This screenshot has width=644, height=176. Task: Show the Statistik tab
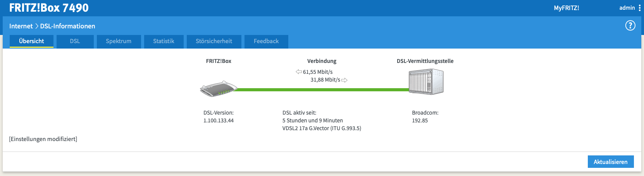164,41
